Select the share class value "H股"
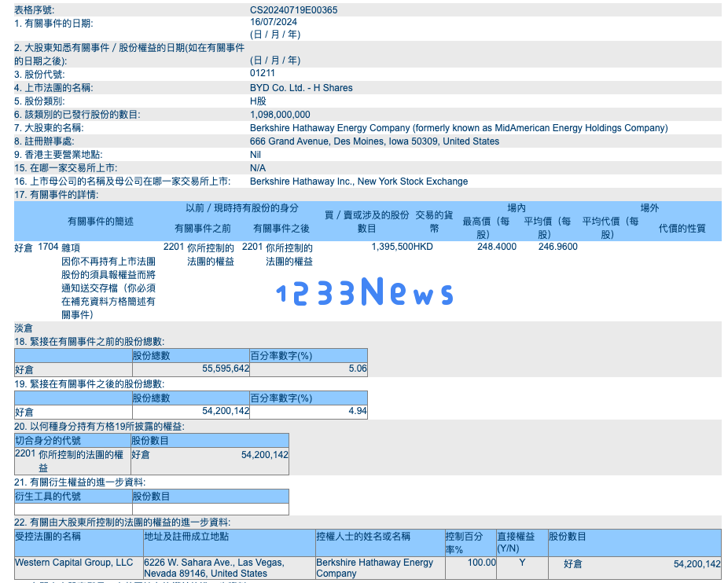Viewport: 728px width, 583px height. (x=258, y=101)
